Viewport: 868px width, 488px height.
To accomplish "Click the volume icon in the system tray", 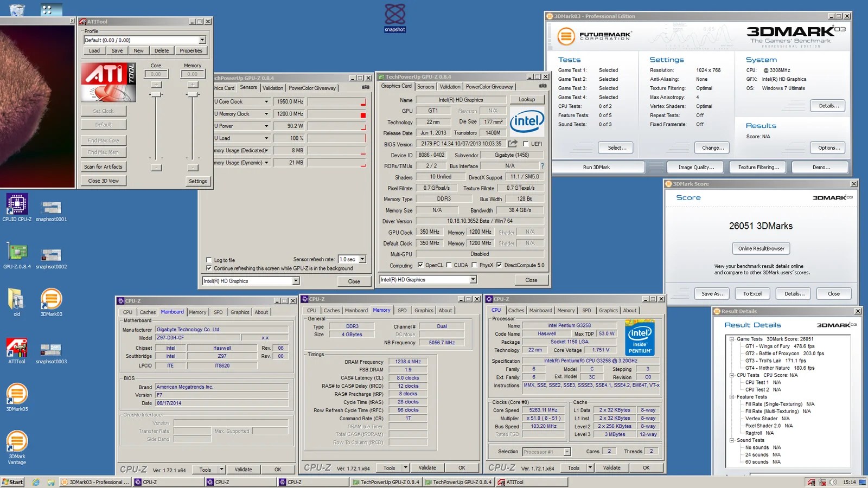I will point(833,481).
